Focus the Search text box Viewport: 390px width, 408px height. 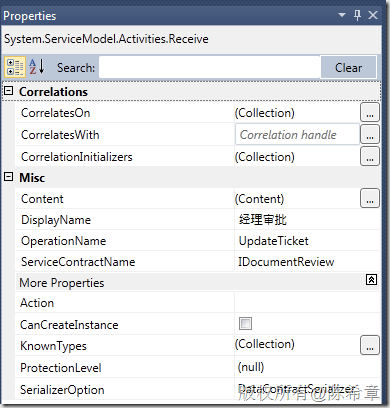[x=210, y=67]
